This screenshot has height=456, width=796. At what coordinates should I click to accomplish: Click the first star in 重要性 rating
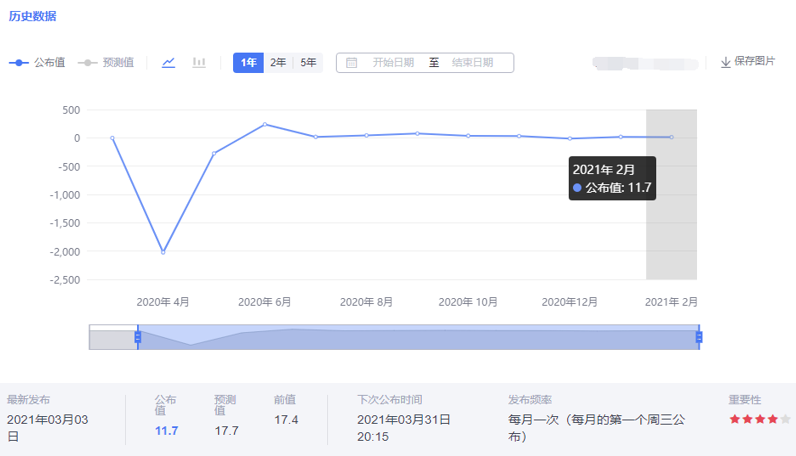(734, 419)
